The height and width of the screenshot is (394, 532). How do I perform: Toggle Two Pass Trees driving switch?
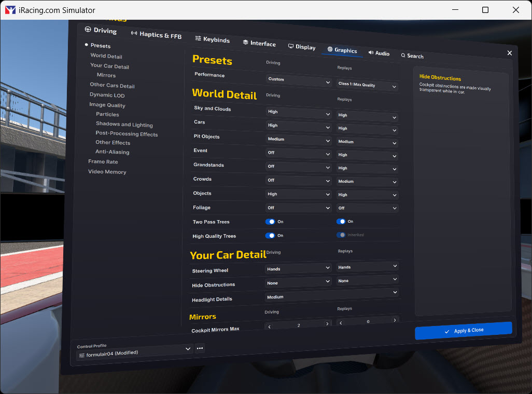coord(270,222)
